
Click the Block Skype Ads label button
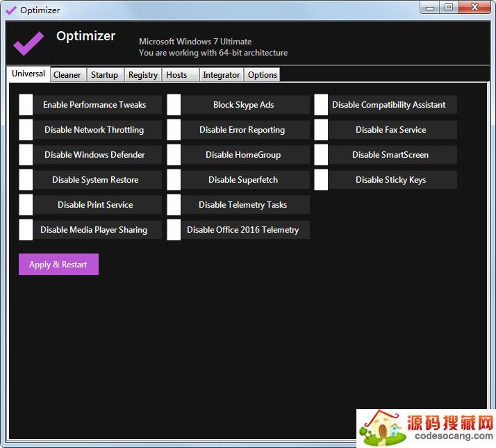pyautogui.click(x=245, y=105)
